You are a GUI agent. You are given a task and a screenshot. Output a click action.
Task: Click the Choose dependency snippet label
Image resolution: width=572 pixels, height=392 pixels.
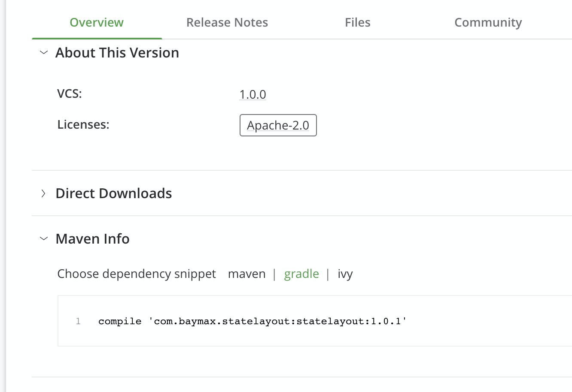[137, 274]
